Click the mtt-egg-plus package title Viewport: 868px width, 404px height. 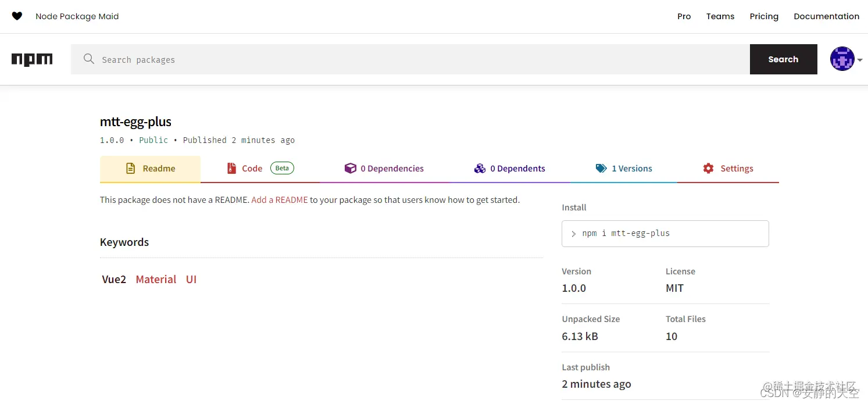click(x=135, y=122)
